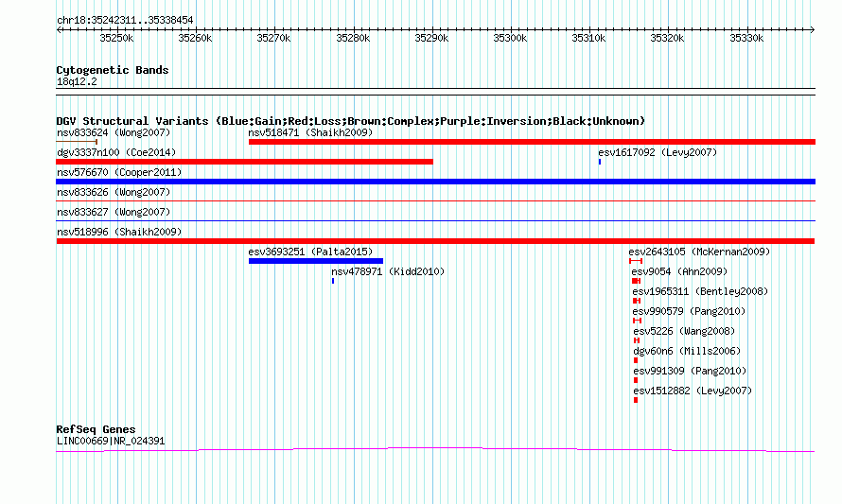Viewport: 842px width, 504px height.
Task: Click the 35320k ruler tick label
Action: (668, 38)
